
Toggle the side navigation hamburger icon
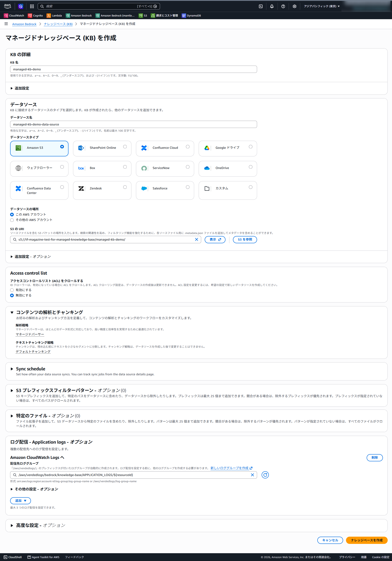click(6, 24)
